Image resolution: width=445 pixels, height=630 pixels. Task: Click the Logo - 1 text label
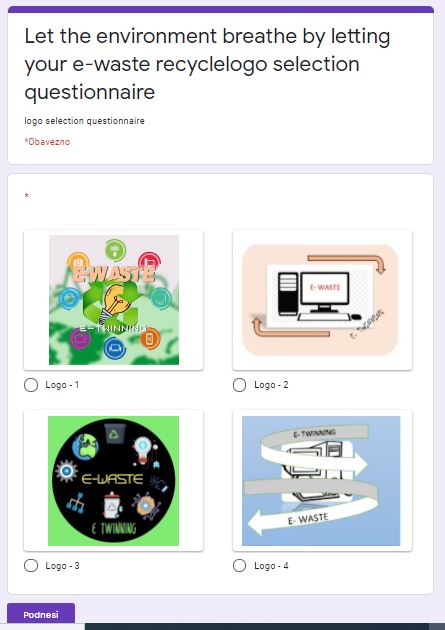click(x=62, y=385)
